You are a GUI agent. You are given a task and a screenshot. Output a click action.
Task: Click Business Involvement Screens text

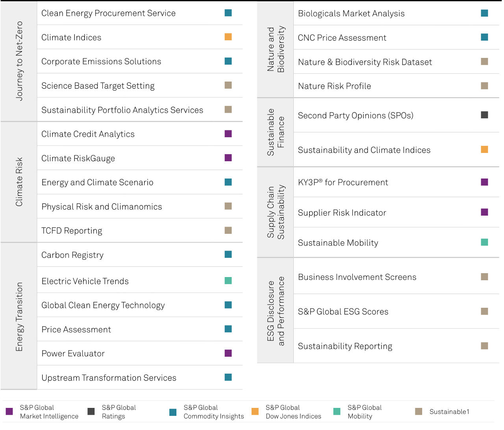(x=357, y=277)
